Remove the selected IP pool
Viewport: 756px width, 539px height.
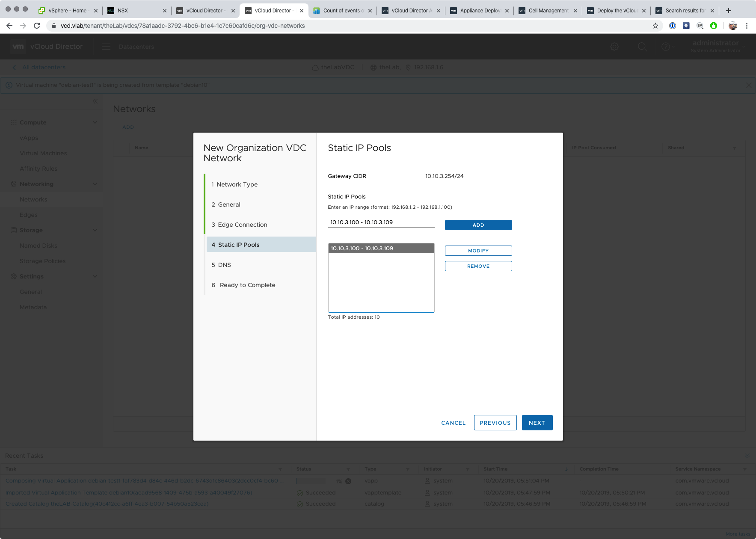tap(478, 266)
